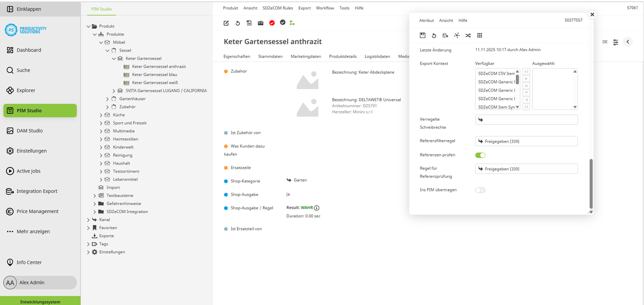This screenshot has height=305, width=644.
Task: Open DAM Studio from the sidebar
Action: [x=29, y=131]
